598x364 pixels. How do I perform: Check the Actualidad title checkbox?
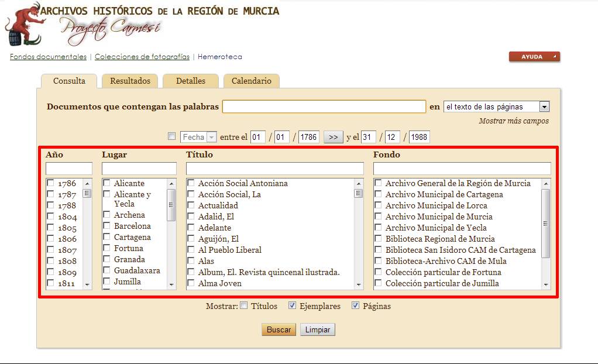tap(191, 205)
